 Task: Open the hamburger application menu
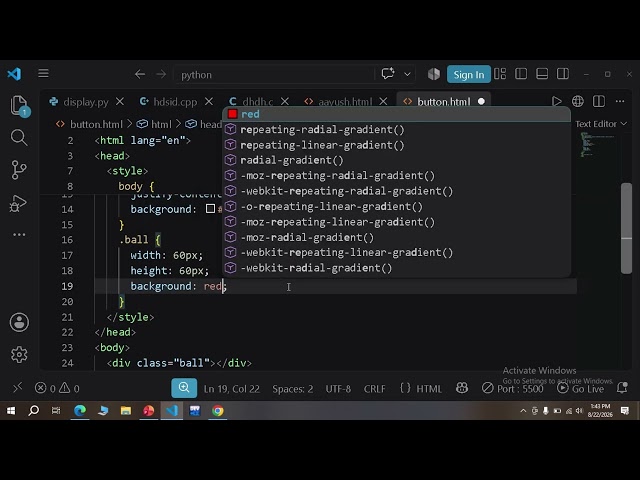[44, 73]
